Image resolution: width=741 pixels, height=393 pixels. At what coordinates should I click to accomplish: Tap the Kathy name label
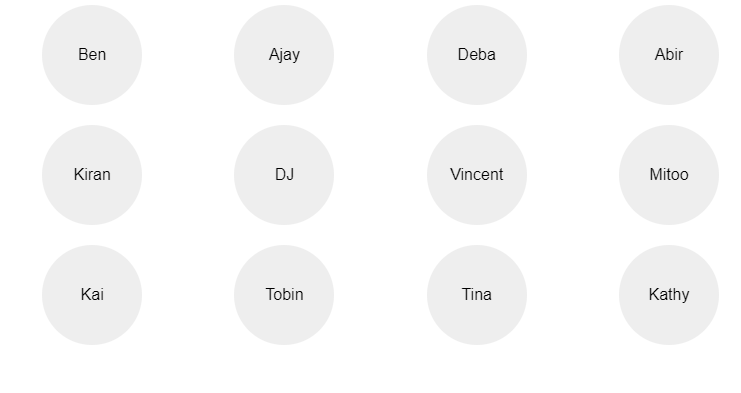[669, 295]
